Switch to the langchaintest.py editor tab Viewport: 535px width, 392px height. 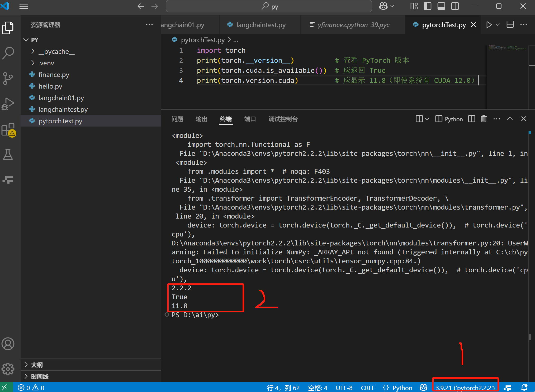(261, 25)
